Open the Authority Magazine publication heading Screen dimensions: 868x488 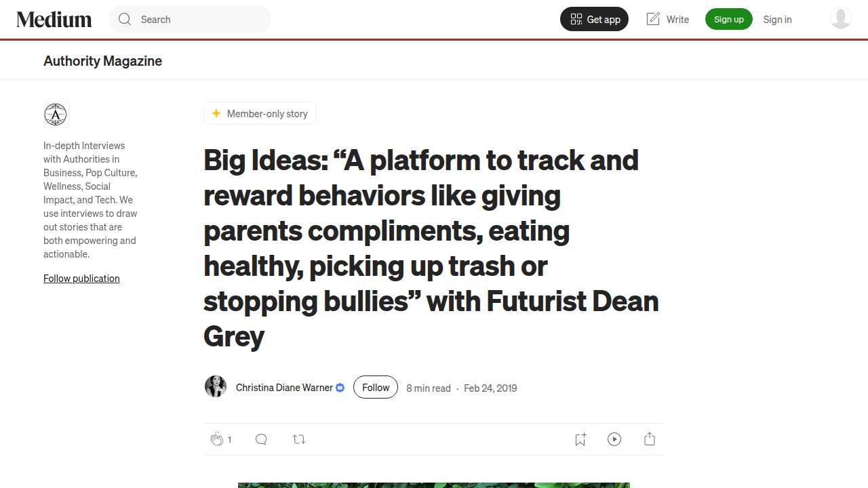(x=102, y=61)
